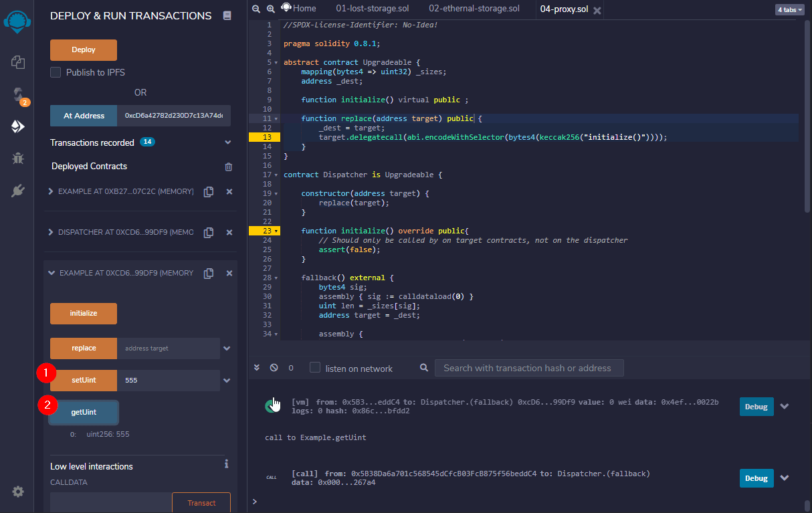Switch to 01-lost-storage.sol tab
812x513 pixels.
[372, 9]
